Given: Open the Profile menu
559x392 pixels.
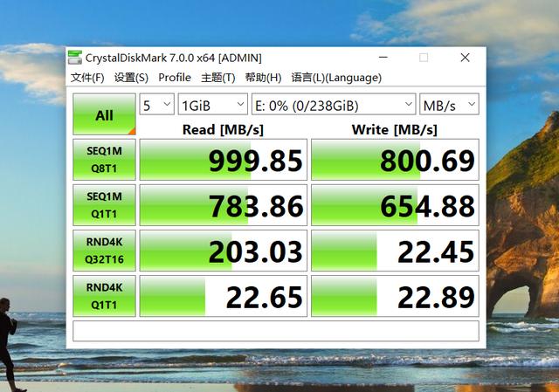Looking at the screenshot, I should coord(175,78).
